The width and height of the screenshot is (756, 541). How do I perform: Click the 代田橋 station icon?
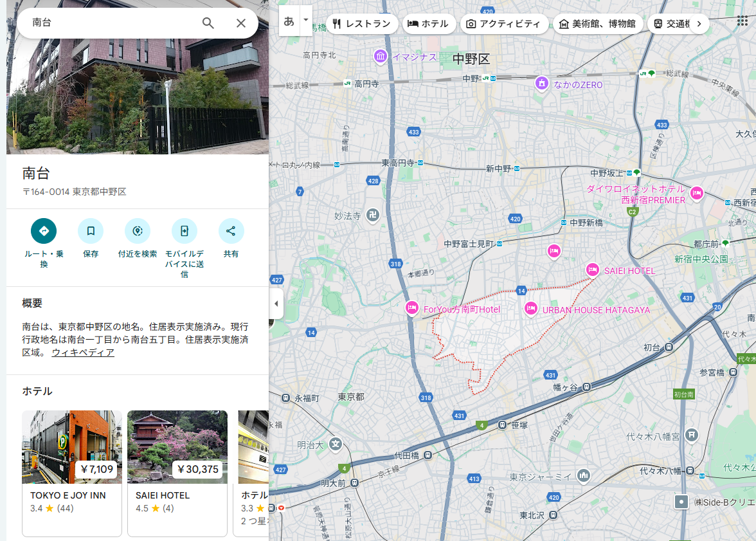coord(428,455)
